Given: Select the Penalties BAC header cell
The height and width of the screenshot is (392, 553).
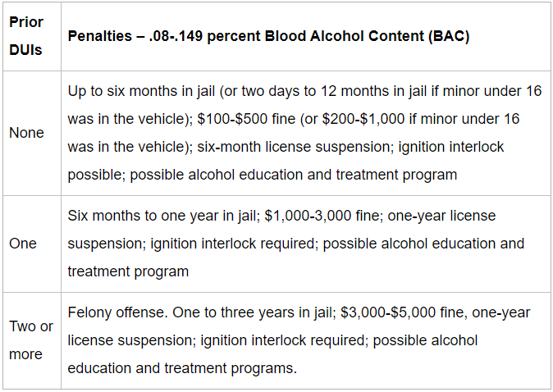Looking at the screenshot, I should point(306,36).
